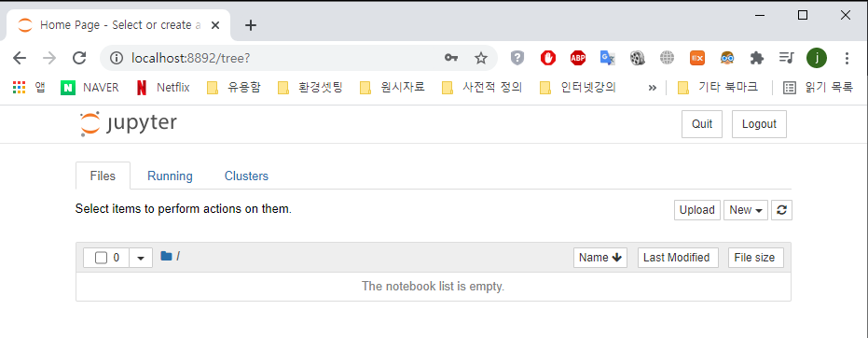Screen dimensions: 868x338
Task: Reload the current page
Action: point(80,58)
